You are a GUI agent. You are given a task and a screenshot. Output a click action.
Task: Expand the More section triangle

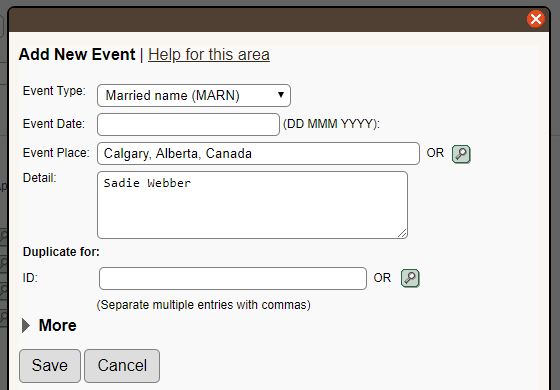click(x=26, y=325)
